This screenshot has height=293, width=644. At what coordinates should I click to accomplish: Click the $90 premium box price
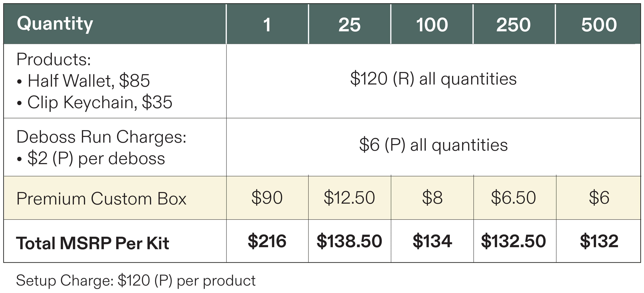[267, 198]
